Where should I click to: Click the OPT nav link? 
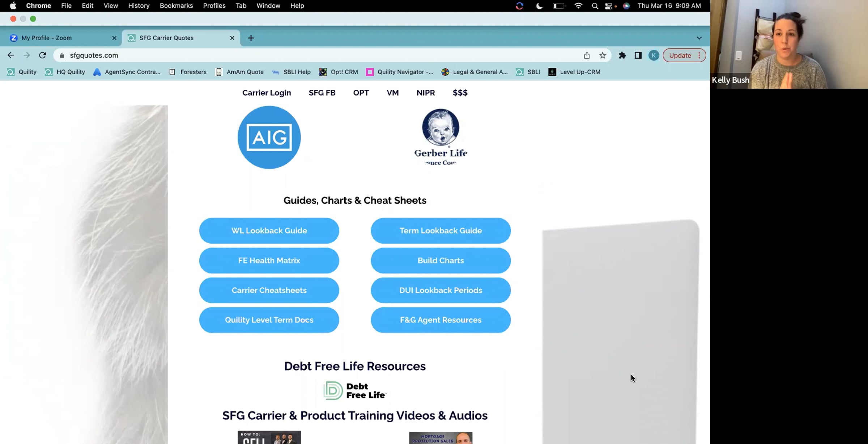(361, 93)
